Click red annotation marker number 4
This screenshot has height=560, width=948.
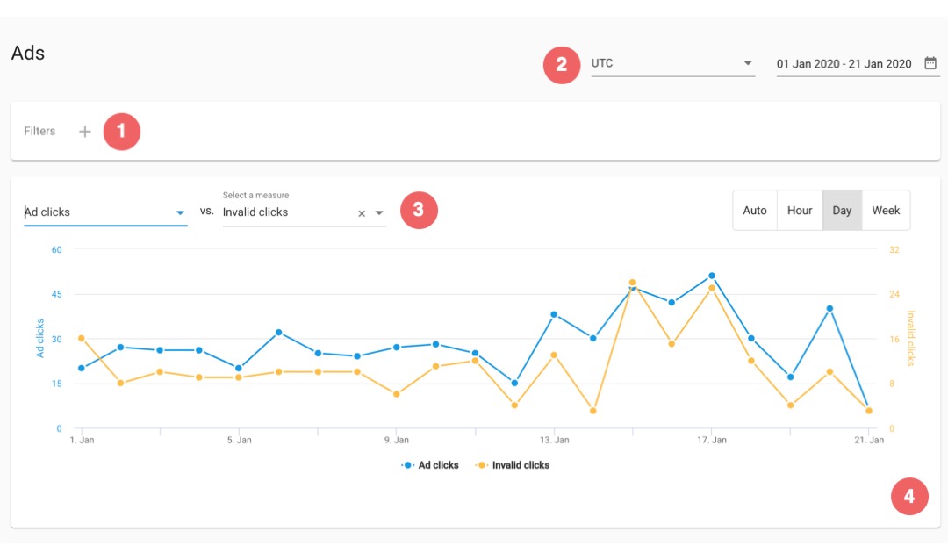point(909,497)
